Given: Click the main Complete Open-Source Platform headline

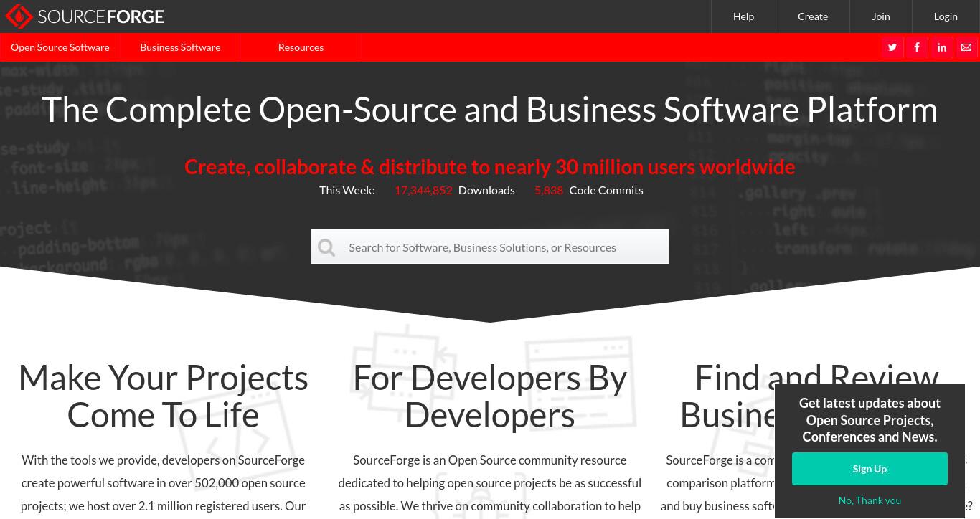Looking at the screenshot, I should point(490,110).
